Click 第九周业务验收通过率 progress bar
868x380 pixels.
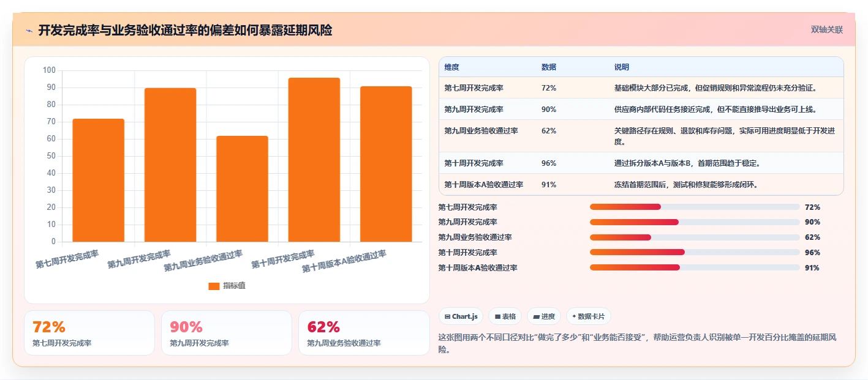tap(695, 237)
